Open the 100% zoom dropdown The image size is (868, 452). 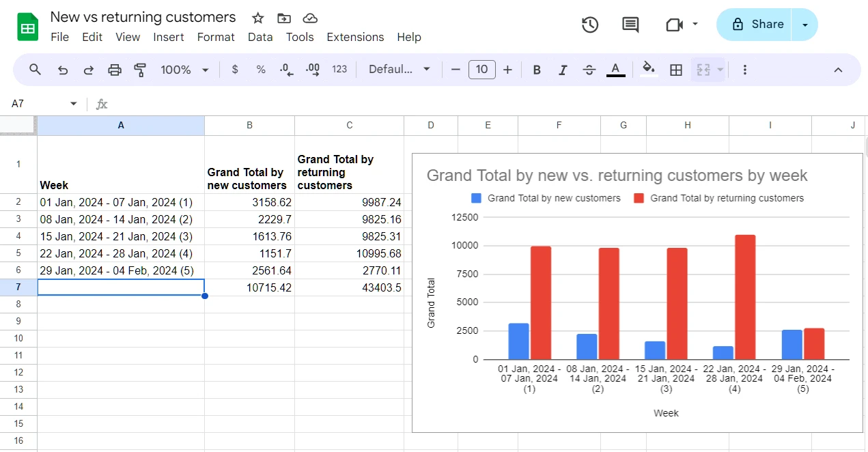pyautogui.click(x=184, y=70)
